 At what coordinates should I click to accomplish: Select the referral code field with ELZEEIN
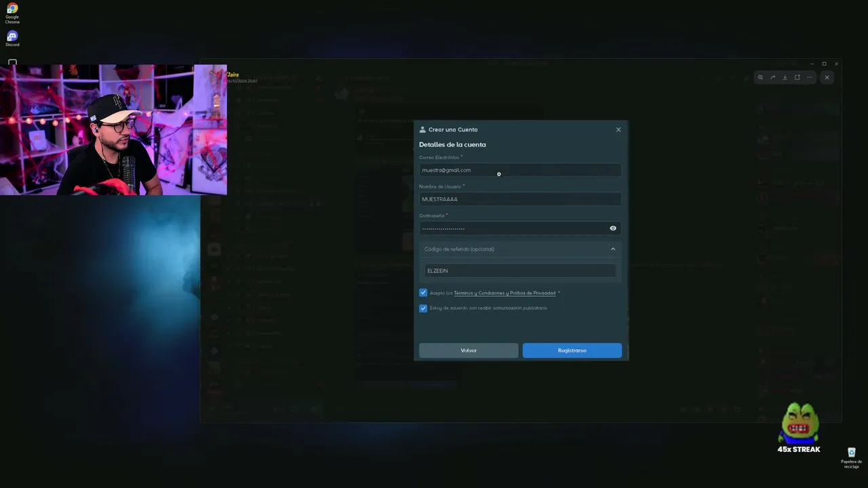(520, 270)
